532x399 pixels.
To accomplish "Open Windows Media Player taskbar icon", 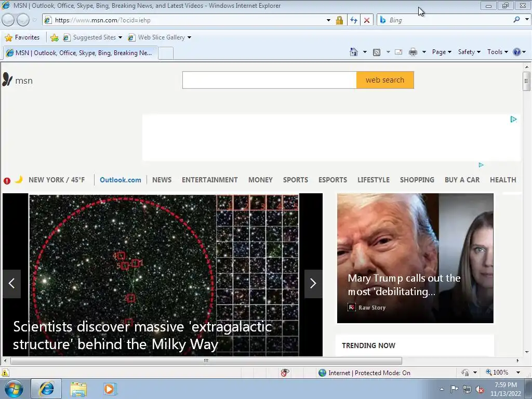I will [109, 389].
